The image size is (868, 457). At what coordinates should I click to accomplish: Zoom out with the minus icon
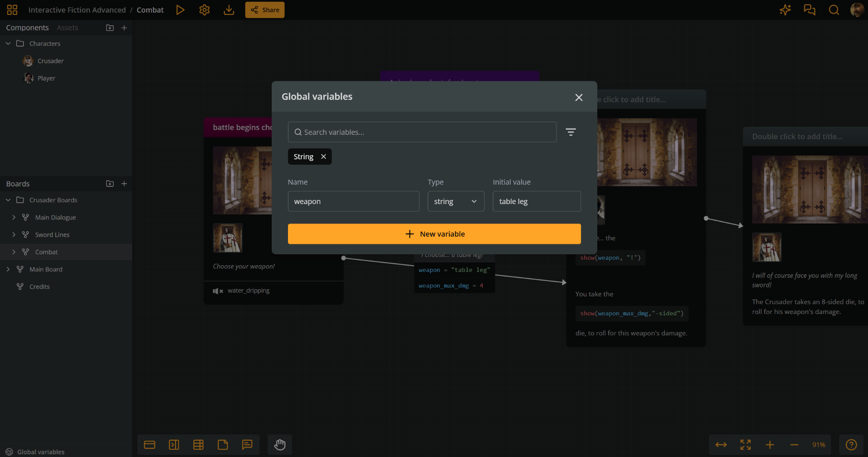(x=794, y=445)
